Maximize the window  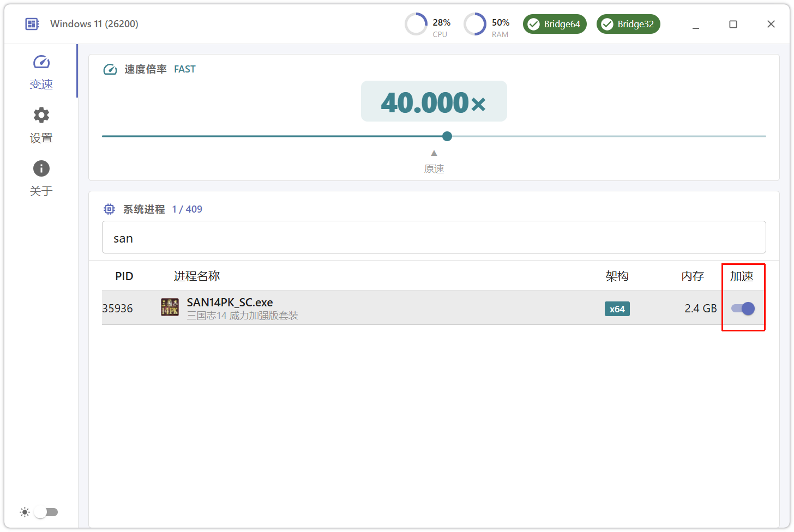pyautogui.click(x=733, y=24)
